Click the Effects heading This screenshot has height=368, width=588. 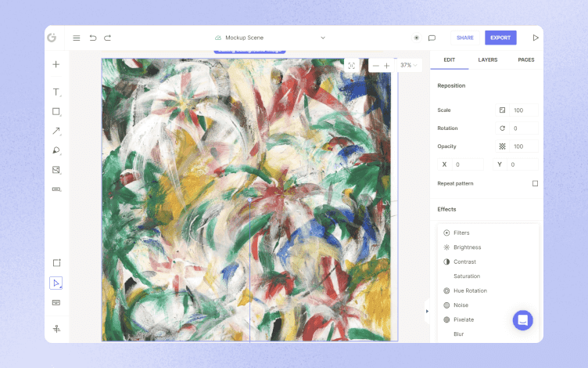click(446, 209)
